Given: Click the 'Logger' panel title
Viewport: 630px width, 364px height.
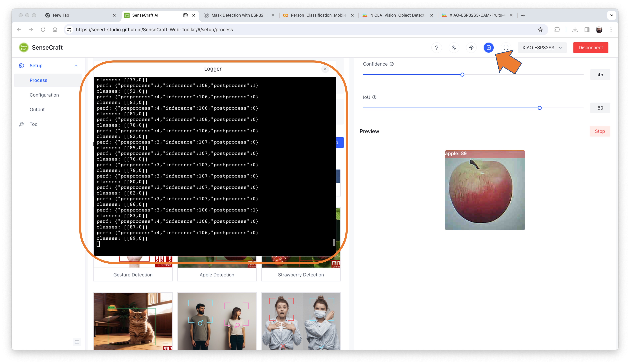Looking at the screenshot, I should 213,69.
